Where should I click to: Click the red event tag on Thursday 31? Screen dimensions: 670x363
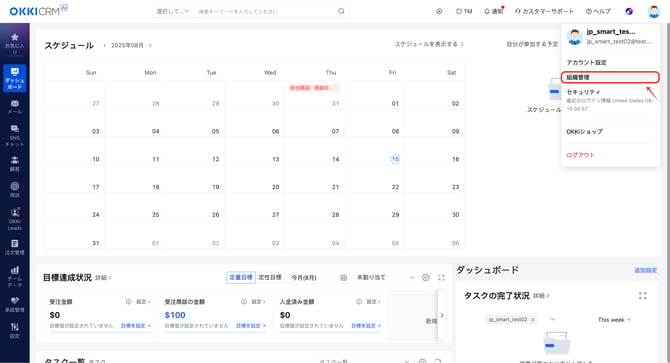(314, 88)
